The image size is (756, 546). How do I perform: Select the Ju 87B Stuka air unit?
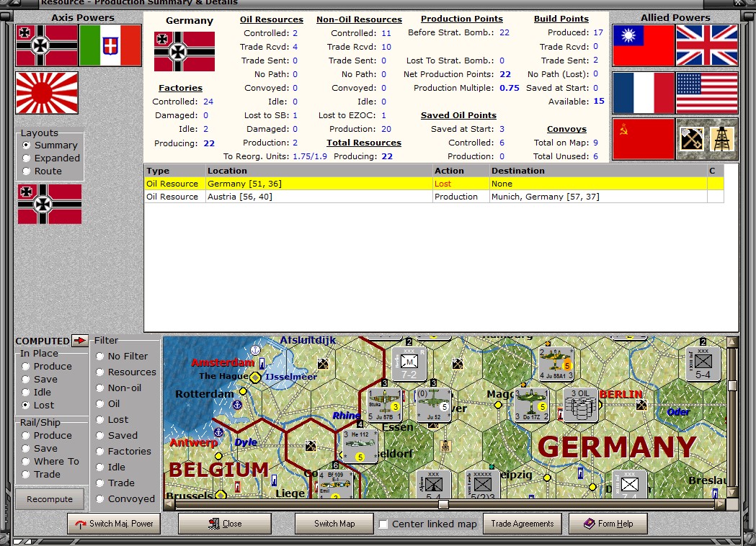[384, 405]
